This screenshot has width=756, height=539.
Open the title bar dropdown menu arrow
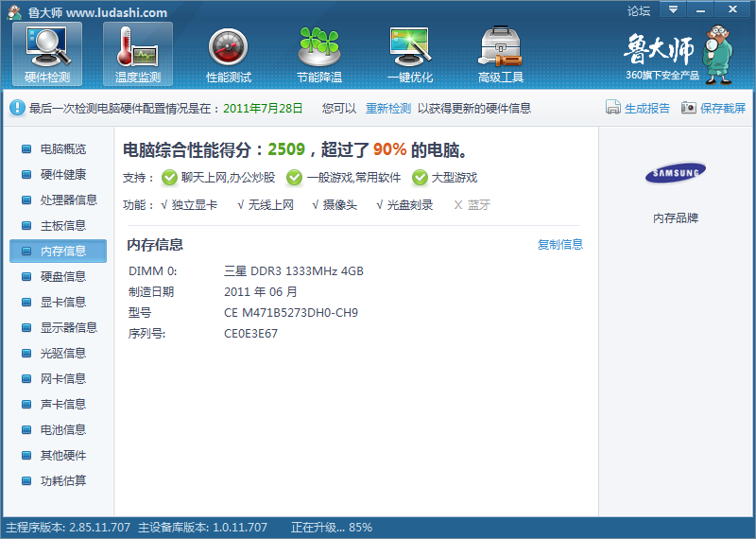[673, 9]
